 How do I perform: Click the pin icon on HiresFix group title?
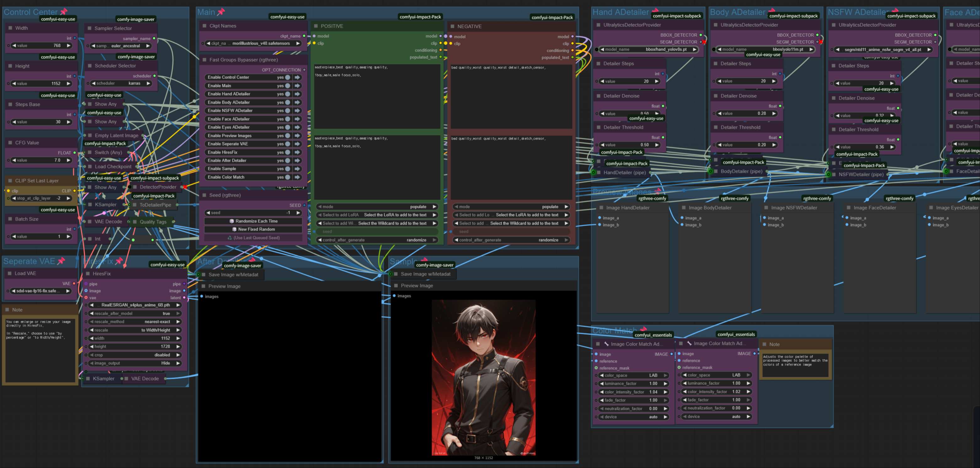119,261
